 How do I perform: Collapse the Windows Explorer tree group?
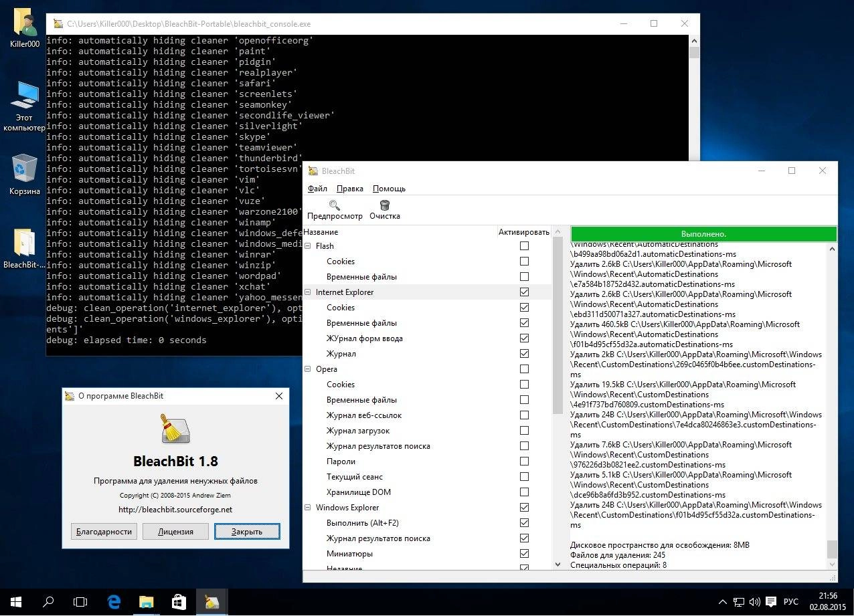[309, 508]
